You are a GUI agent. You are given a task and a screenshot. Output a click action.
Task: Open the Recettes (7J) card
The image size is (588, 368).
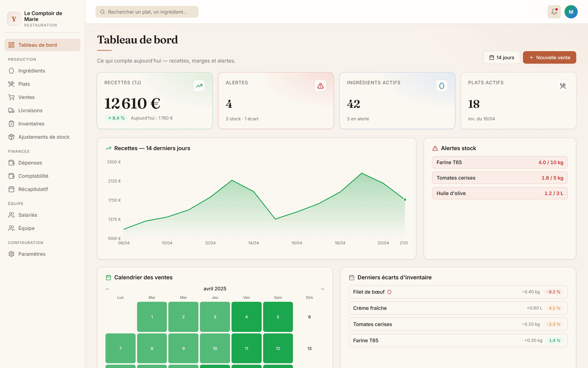pos(155,100)
